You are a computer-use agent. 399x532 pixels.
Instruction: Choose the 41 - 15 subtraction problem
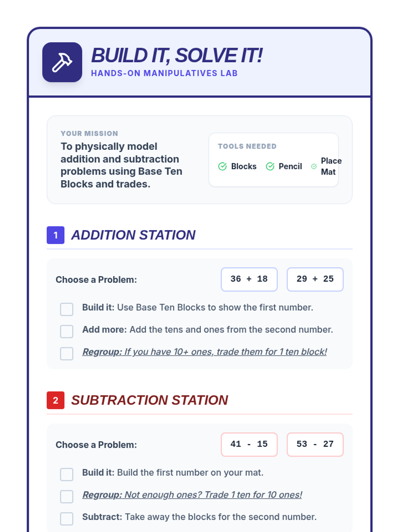click(x=249, y=444)
